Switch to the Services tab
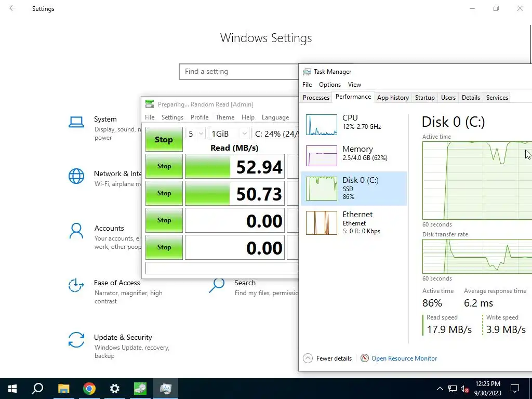Viewport: 532px width, 399px height. [x=497, y=97]
